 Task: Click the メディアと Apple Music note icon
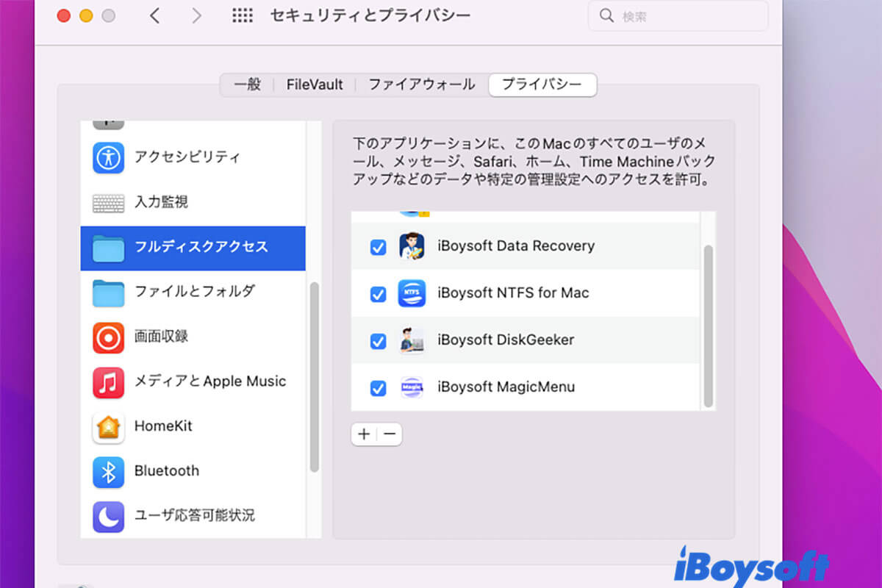coord(108,382)
